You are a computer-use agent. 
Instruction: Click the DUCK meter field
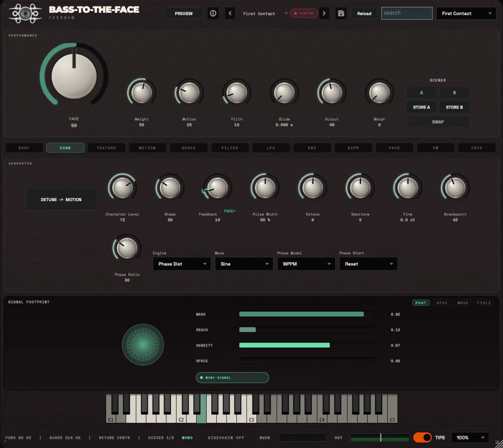[x=302, y=437]
